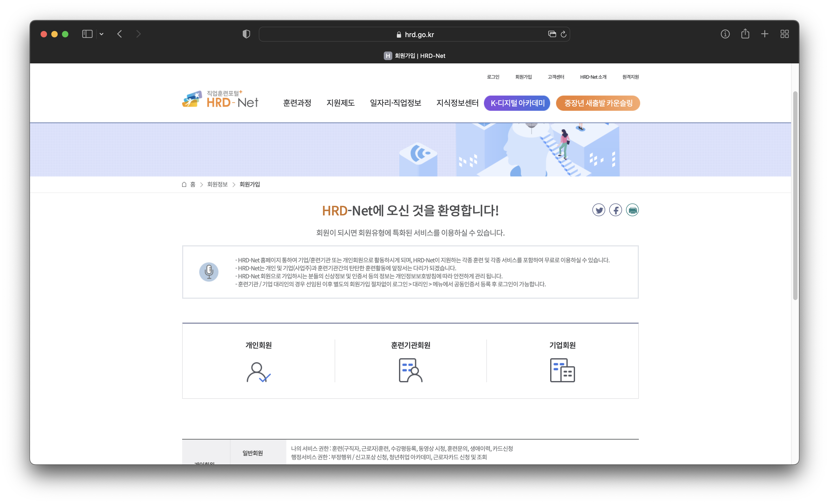Viewport: 829px width, 504px height.
Task: Open the 일자리·직업정보 menu
Action: tap(395, 103)
